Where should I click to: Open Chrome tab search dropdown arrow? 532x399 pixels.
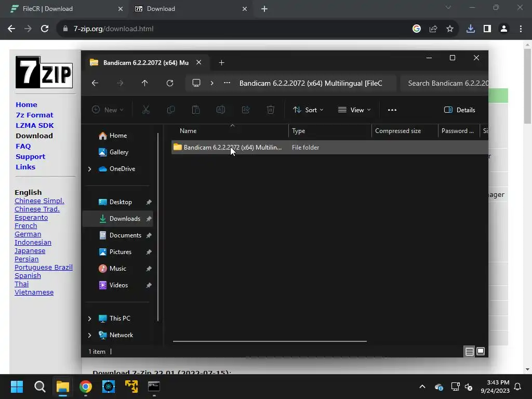[448, 7]
